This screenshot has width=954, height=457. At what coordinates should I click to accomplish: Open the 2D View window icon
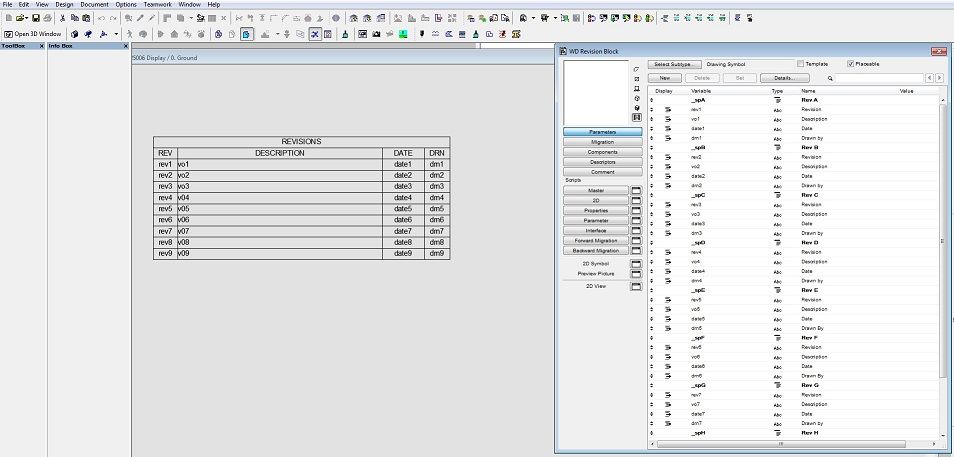pyautogui.click(x=636, y=286)
